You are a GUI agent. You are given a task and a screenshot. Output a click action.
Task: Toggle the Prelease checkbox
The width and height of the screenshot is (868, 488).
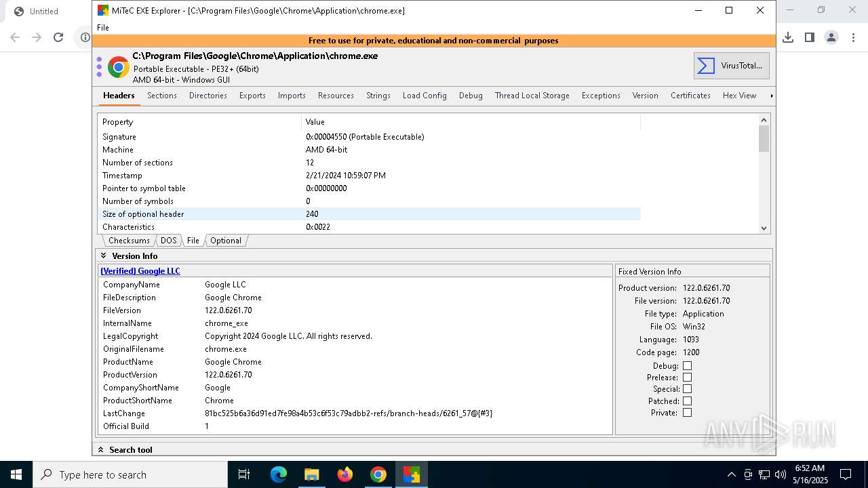tap(687, 377)
